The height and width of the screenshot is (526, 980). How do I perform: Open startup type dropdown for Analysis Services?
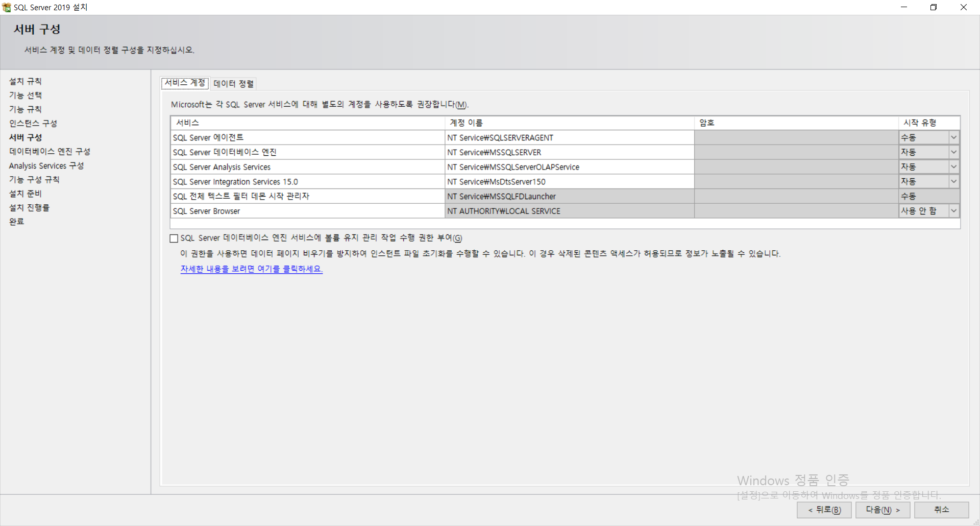coord(953,167)
